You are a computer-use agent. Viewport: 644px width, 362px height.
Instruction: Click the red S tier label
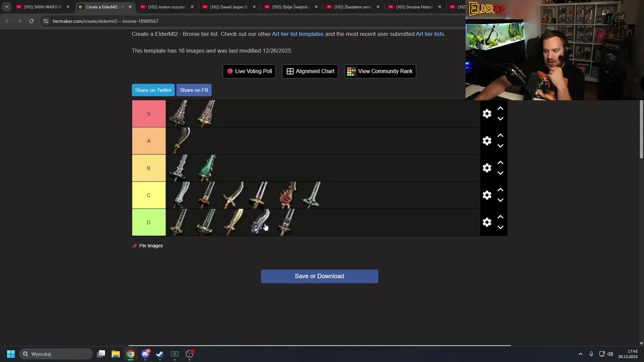148,114
